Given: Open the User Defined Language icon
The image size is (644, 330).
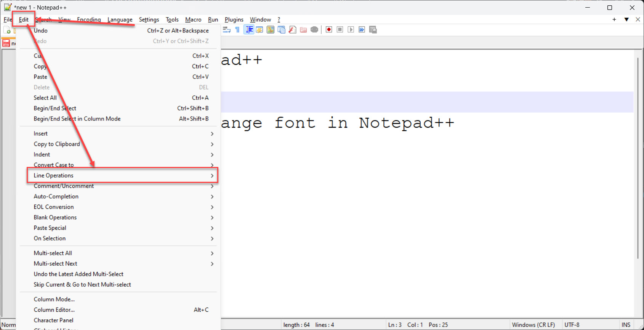Looking at the screenshot, I should 260,30.
